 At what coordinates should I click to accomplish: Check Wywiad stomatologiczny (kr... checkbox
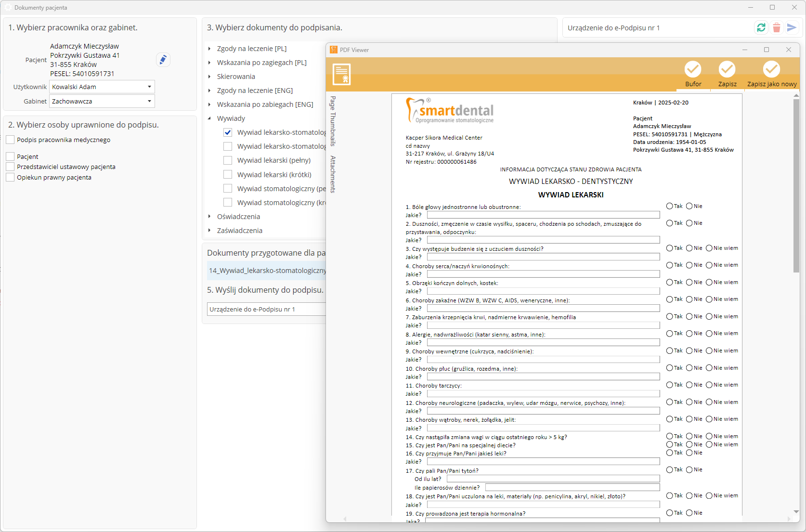[228, 203]
